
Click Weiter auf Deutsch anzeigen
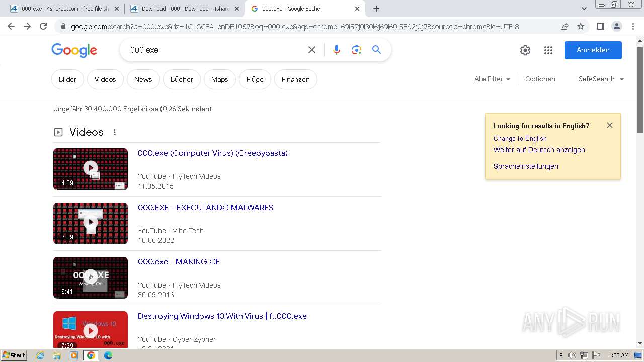[539, 150]
